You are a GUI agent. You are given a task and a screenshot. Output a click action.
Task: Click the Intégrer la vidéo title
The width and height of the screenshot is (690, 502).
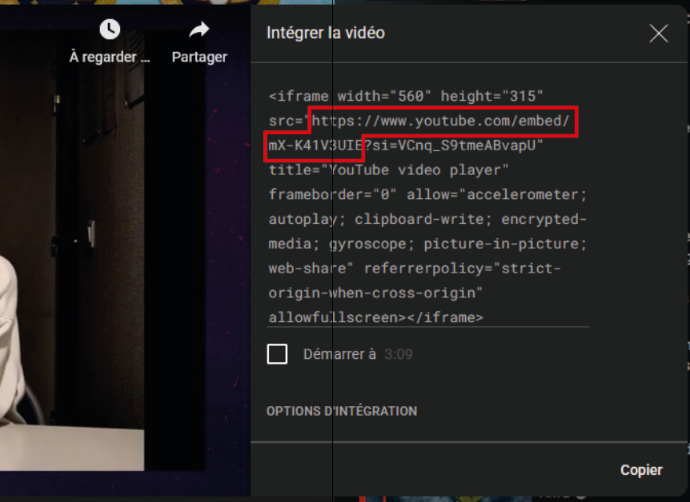(326, 33)
